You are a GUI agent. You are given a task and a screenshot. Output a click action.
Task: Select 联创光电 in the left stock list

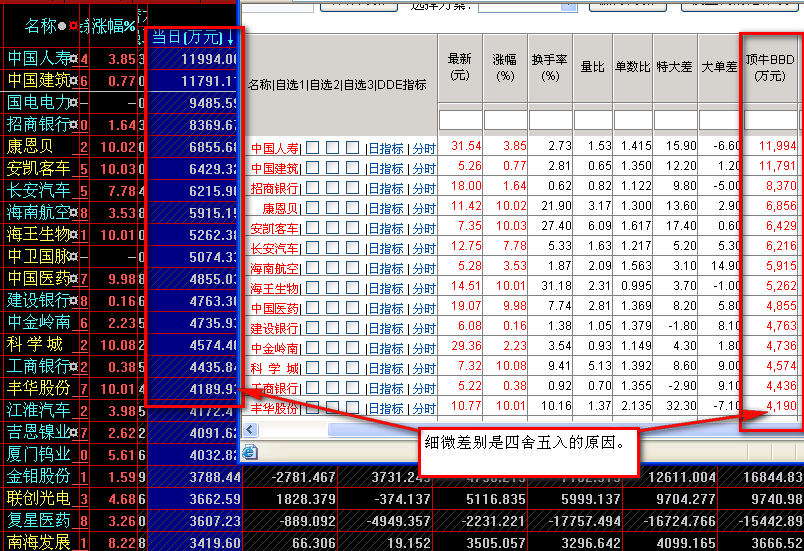(x=39, y=498)
